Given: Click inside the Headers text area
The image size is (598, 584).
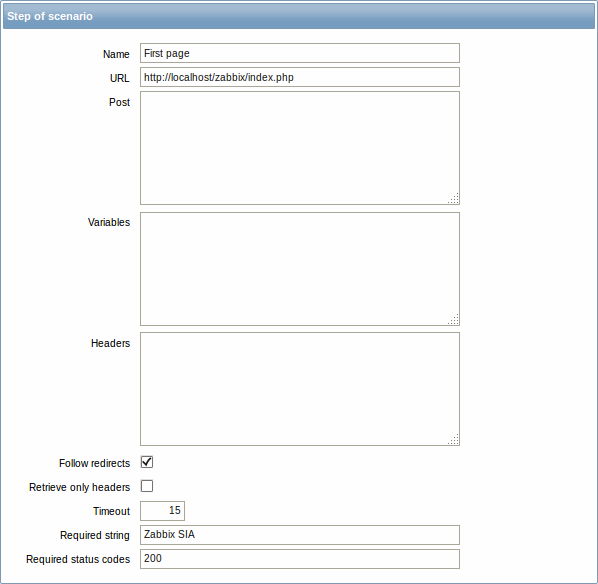Looking at the screenshot, I should (300, 389).
